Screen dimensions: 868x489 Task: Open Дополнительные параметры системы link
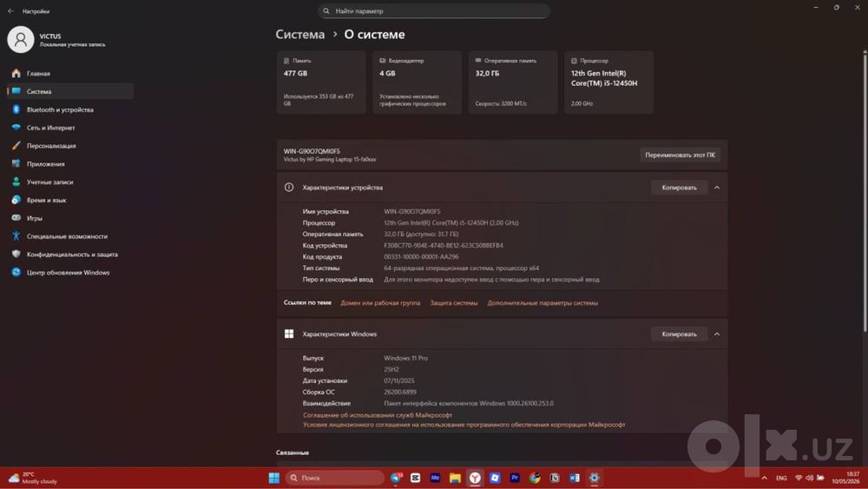click(542, 303)
